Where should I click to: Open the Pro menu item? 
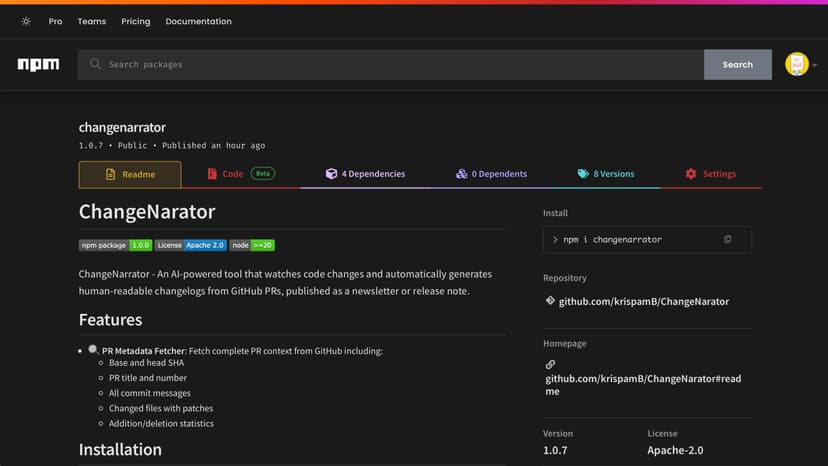coord(55,22)
